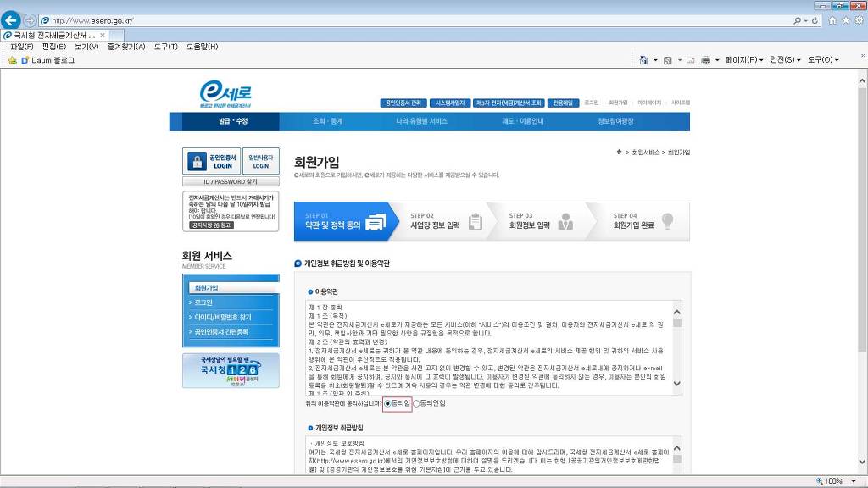Viewport: 868px width, 488px height.
Task: Click the RSS feeds icon
Action: (668, 60)
